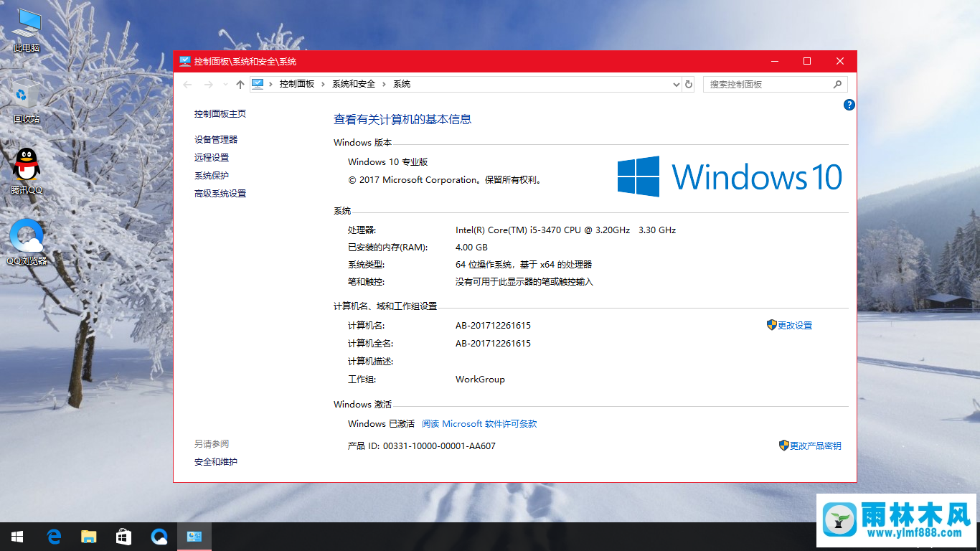Click the forward navigation arrow
Screen dimensions: 980x551
(x=209, y=85)
